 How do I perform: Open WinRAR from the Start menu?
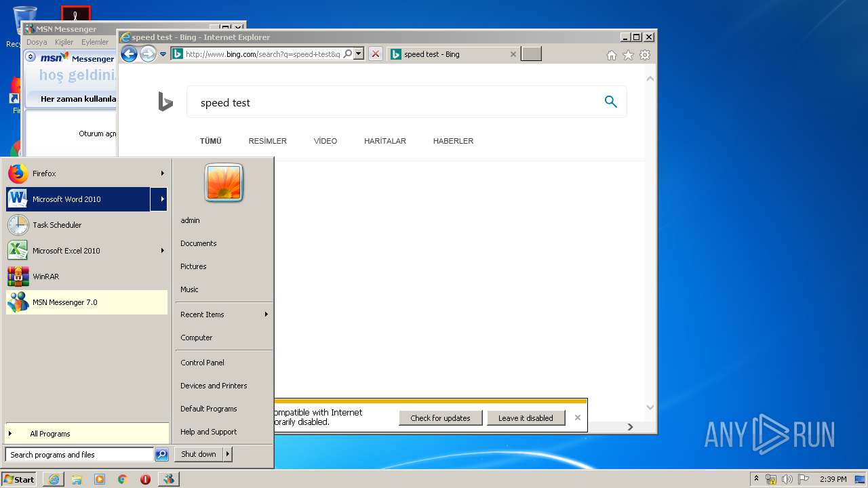[86, 277]
